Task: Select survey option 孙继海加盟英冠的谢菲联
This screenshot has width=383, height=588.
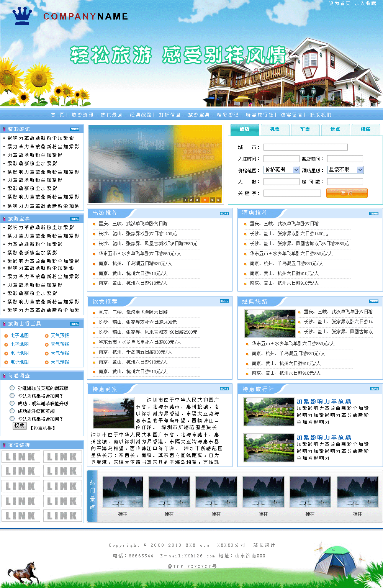Action: coord(12,388)
